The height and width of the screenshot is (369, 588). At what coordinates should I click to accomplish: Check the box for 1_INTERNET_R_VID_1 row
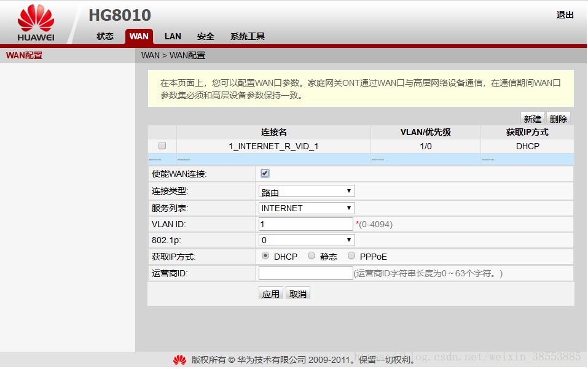(162, 146)
